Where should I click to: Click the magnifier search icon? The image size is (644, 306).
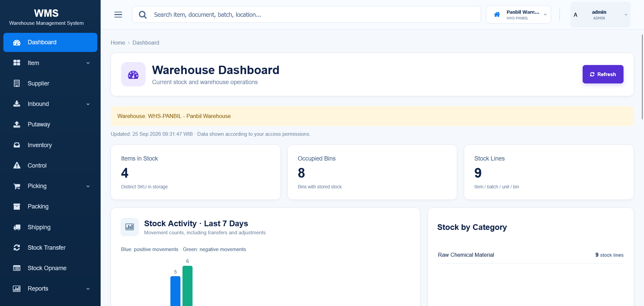[x=143, y=15]
